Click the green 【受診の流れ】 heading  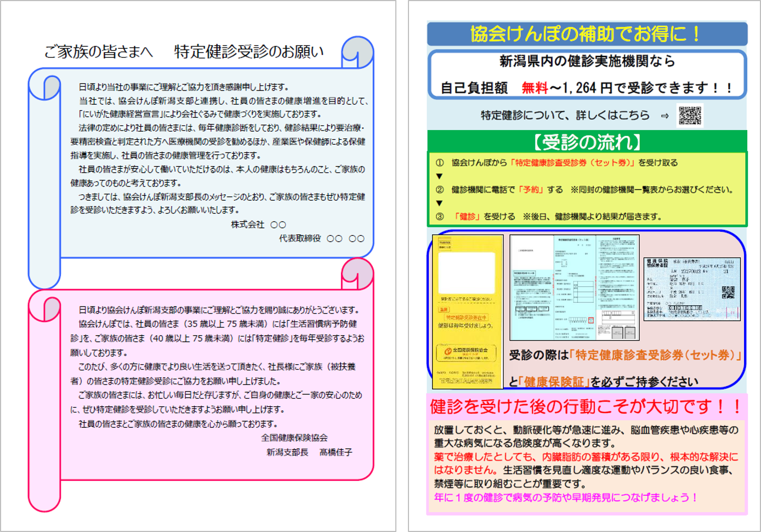click(587, 142)
